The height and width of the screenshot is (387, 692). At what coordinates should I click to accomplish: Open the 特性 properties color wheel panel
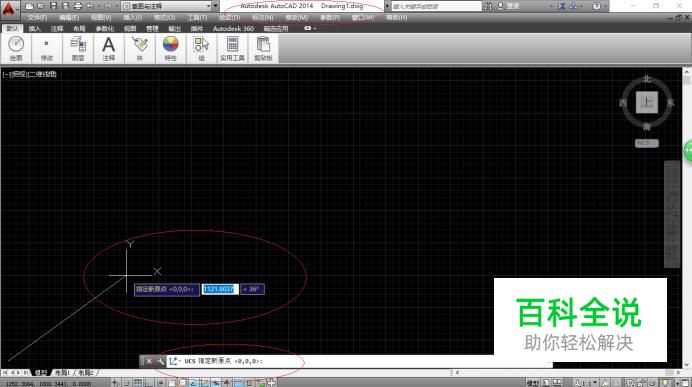(170, 48)
